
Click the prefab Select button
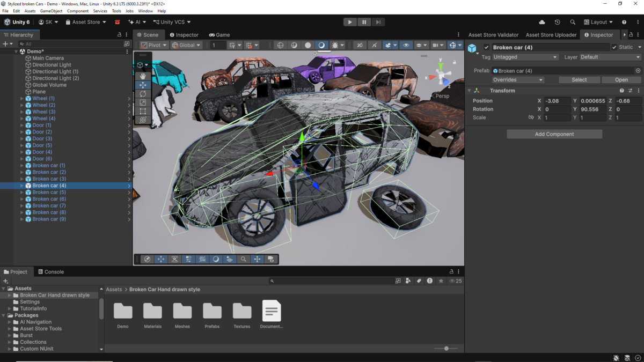[579, 80]
